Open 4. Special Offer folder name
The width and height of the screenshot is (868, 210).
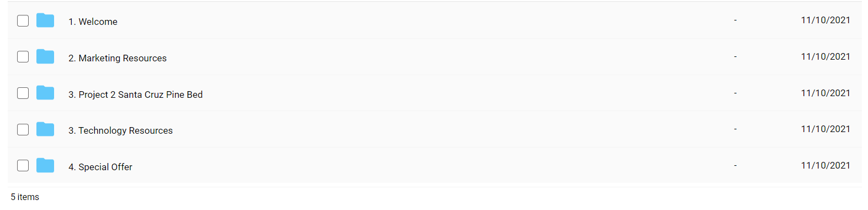point(100,167)
